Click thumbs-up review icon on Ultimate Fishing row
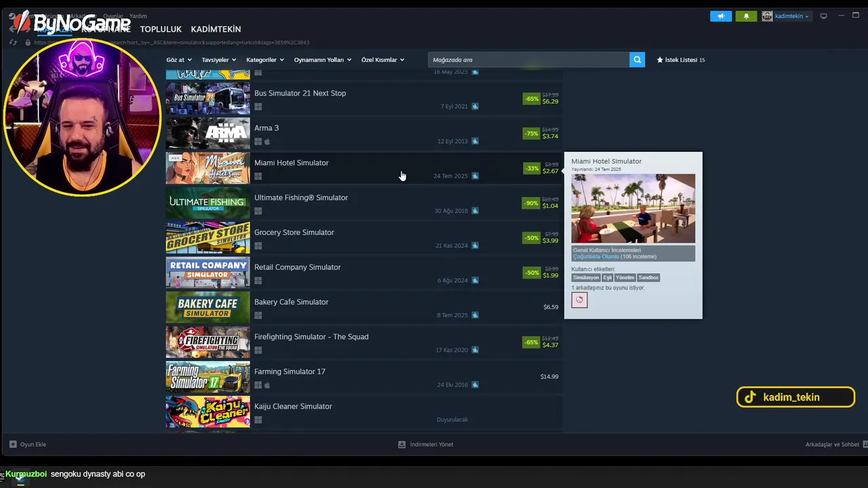This screenshot has width=868, height=488. point(475,211)
